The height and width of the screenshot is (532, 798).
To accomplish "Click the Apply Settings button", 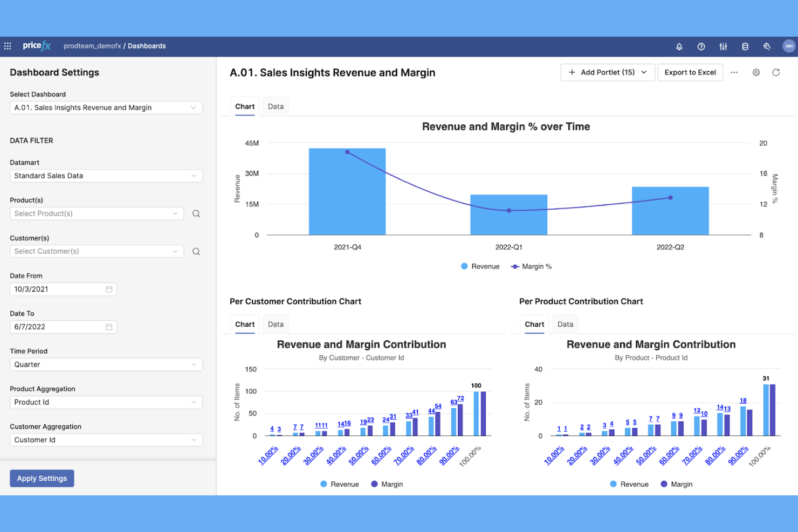I will [x=42, y=478].
